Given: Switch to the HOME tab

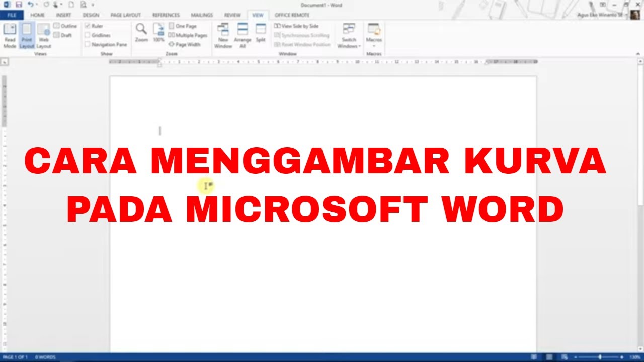Looking at the screenshot, I should tap(38, 15).
